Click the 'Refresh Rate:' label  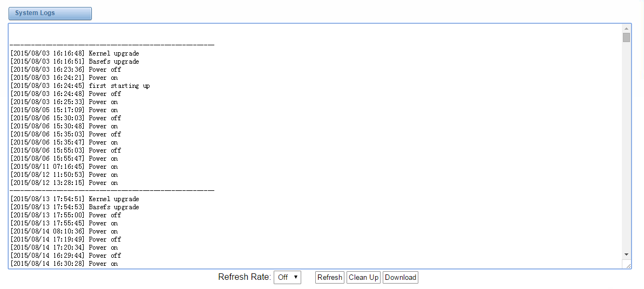[x=245, y=277]
